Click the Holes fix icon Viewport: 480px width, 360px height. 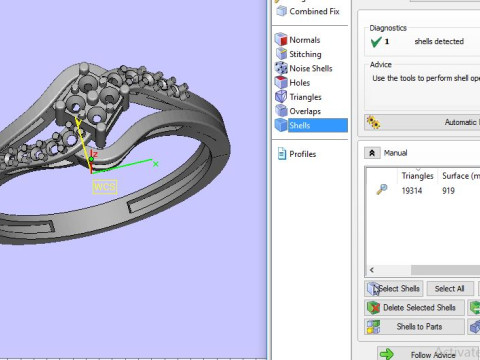(281, 82)
